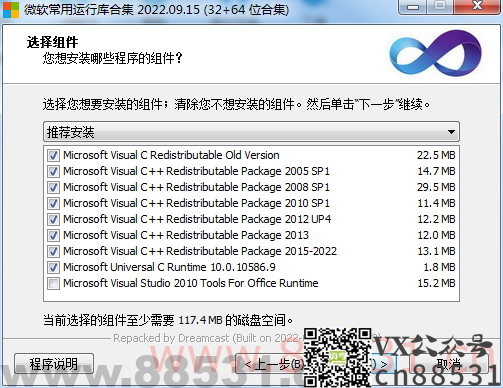Click the 11.4 MB size value
503x388 pixels.
click(x=436, y=203)
